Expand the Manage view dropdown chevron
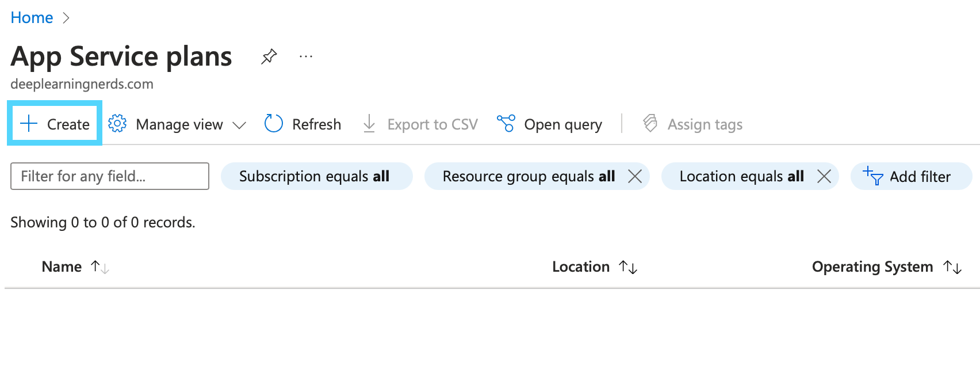The image size is (980, 388). (239, 125)
